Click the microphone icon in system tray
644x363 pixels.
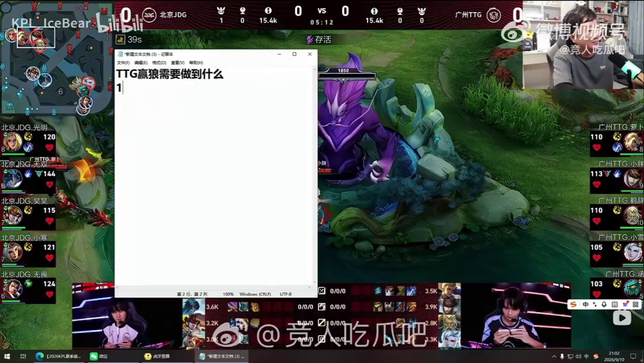562,356
